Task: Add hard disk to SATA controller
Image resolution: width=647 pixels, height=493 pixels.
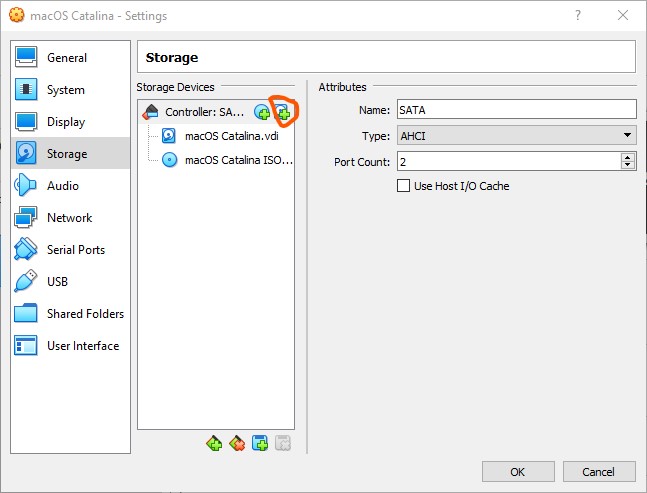Action: point(283,112)
